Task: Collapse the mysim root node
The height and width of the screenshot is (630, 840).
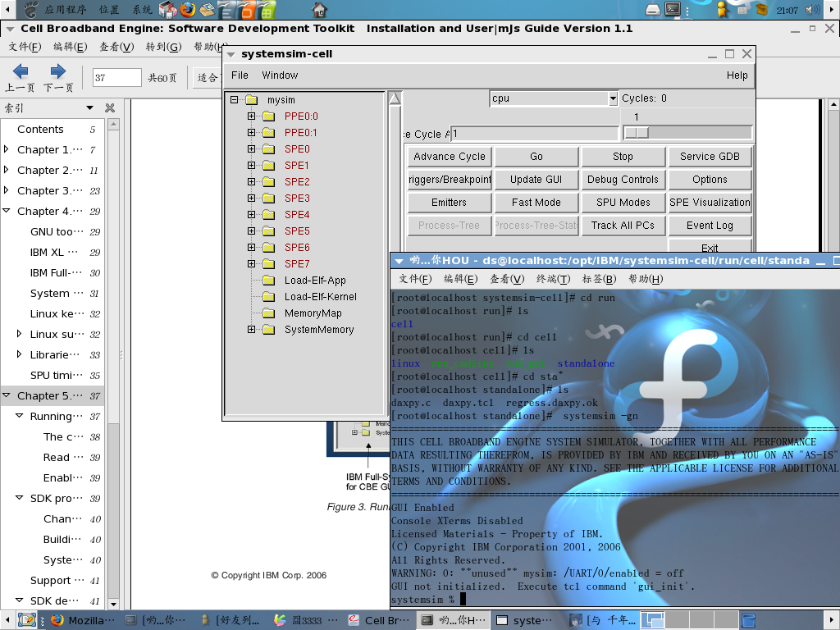Action: [x=234, y=99]
